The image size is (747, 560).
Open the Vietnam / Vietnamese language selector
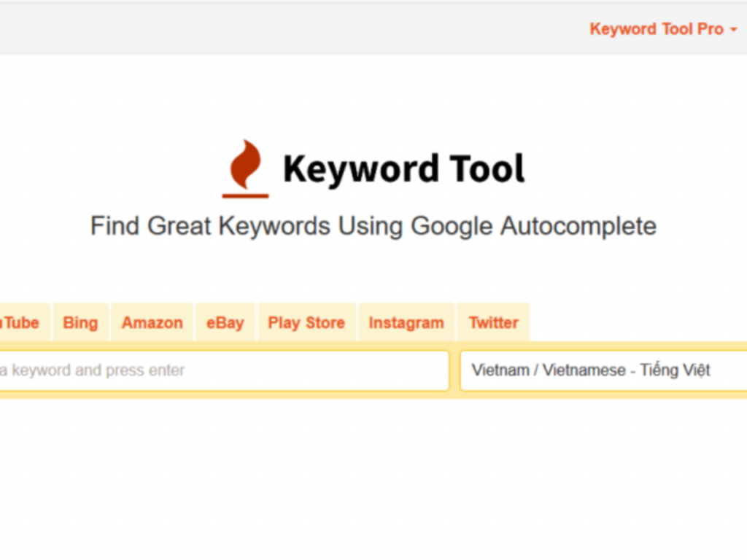click(603, 370)
